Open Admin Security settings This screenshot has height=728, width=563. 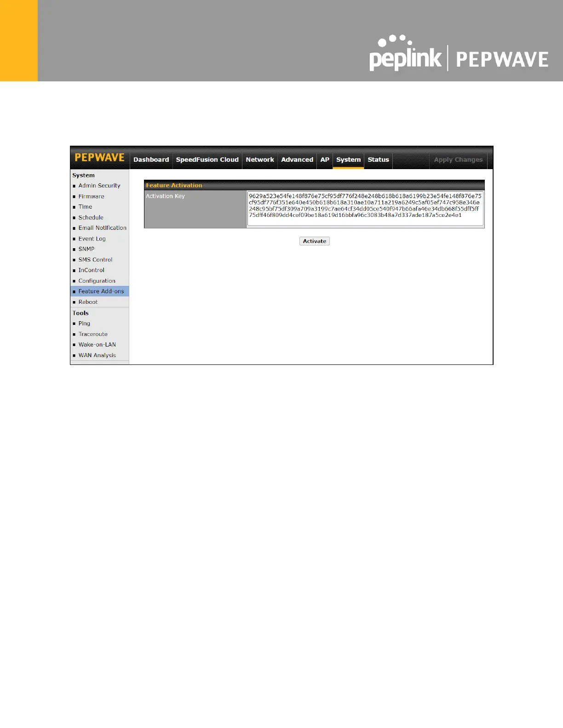99,186
